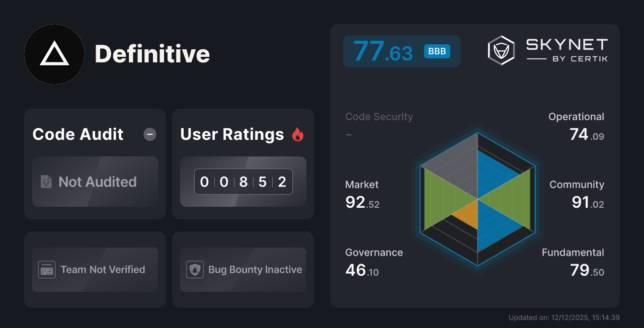Image resolution: width=644 pixels, height=328 pixels.
Task: Select the shield icon beside Not Audited
Action: (46, 182)
